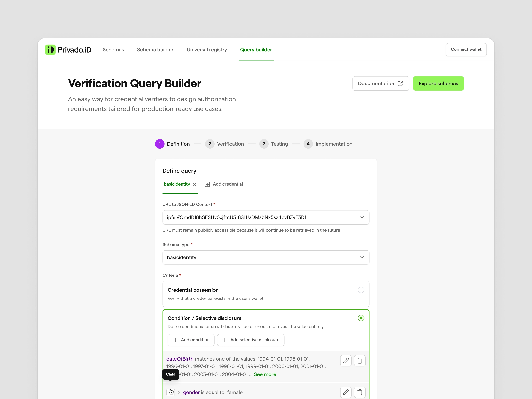
Task: Show more dateOfBirth values via See more
Action: (265, 374)
